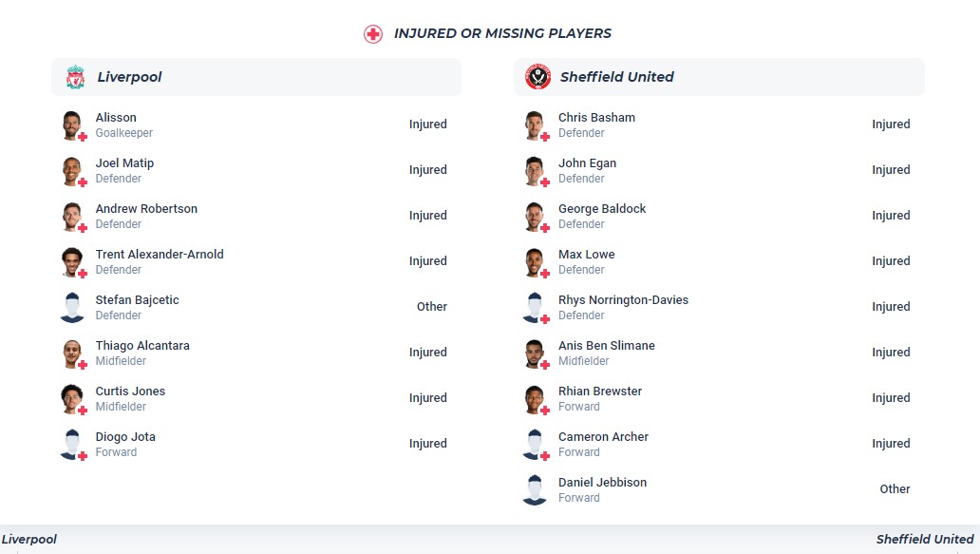The image size is (980, 554).
Task: Click Rhys Norrington-Davies' avatar icon
Action: point(535,307)
